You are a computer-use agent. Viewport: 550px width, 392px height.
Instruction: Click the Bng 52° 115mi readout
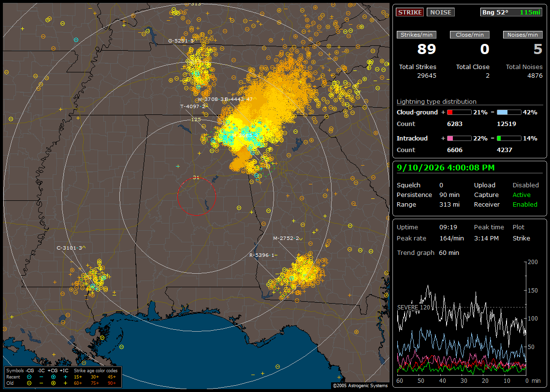(511, 12)
